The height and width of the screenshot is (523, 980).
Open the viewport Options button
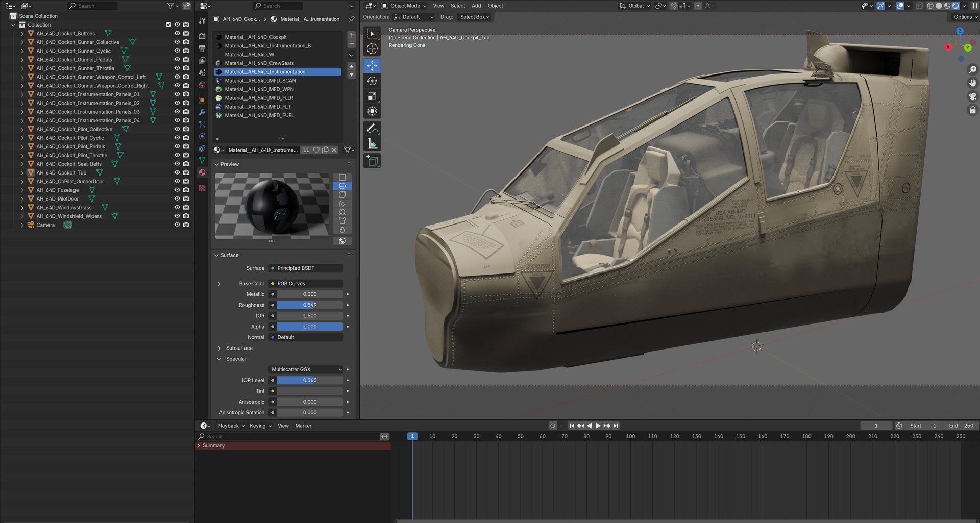965,17
